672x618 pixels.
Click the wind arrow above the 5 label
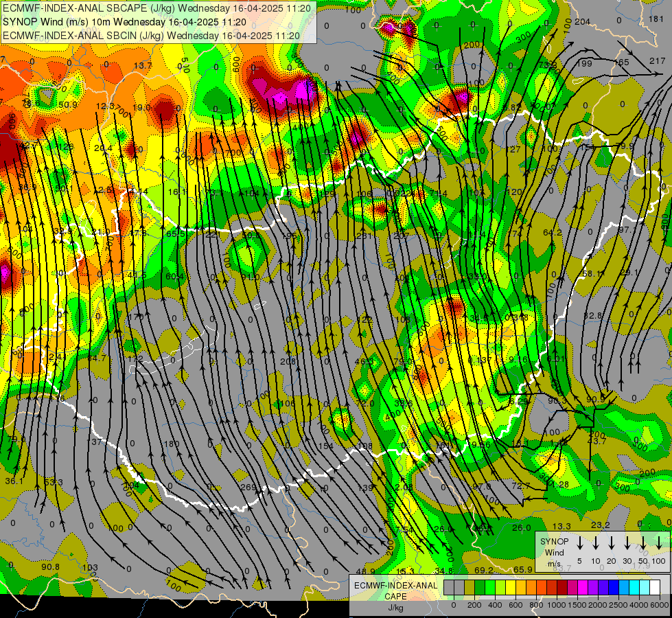point(579,543)
